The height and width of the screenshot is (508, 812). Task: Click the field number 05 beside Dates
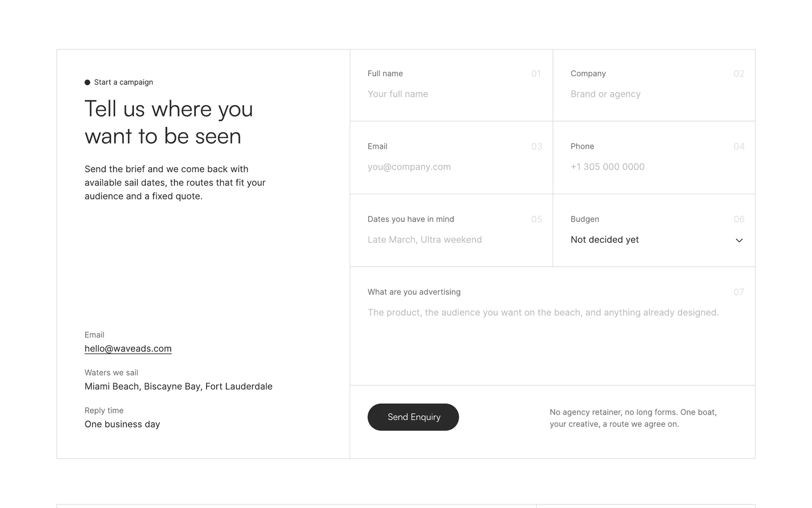536,219
